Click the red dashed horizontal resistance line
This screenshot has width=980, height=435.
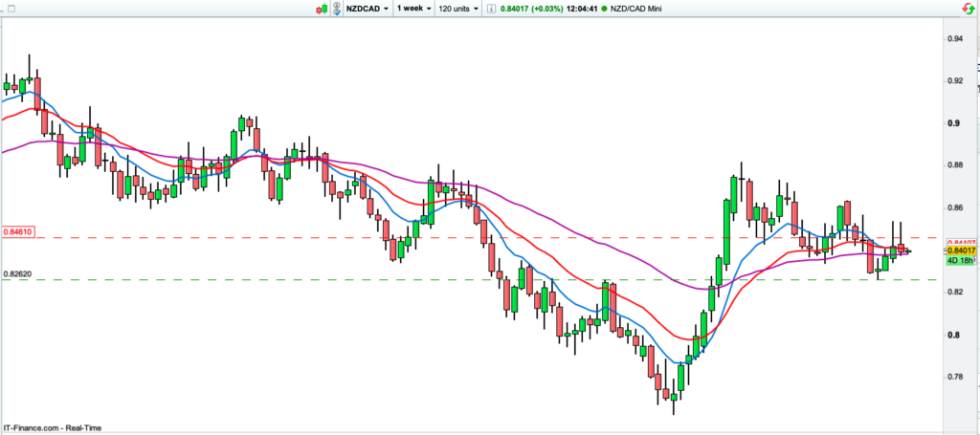[x=479, y=237]
